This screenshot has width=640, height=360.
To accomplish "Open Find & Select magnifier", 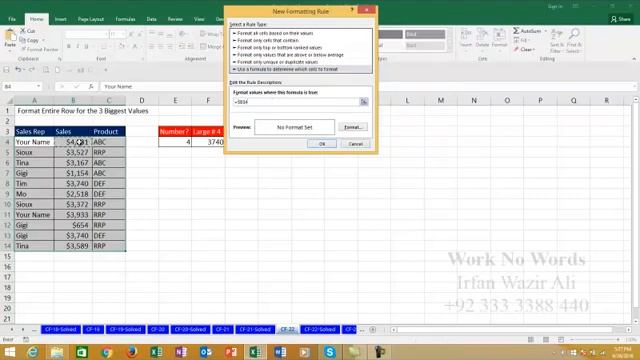I will pyautogui.click(x=573, y=41).
